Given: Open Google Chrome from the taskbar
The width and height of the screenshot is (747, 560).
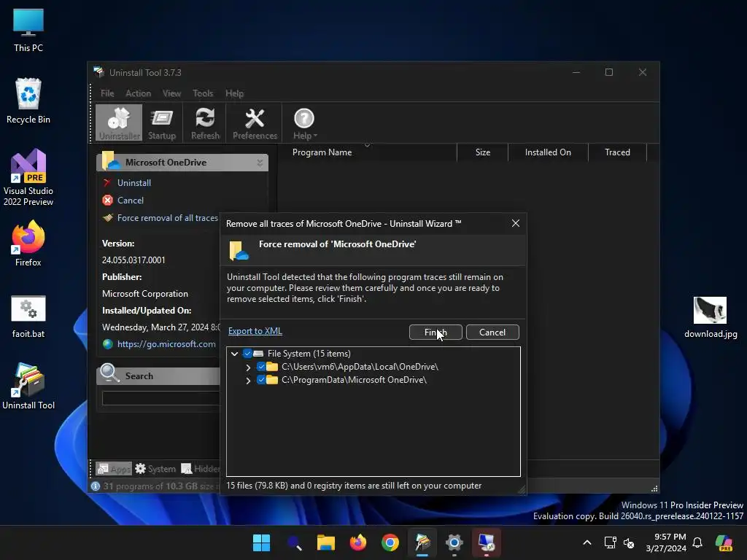Looking at the screenshot, I should [390, 542].
